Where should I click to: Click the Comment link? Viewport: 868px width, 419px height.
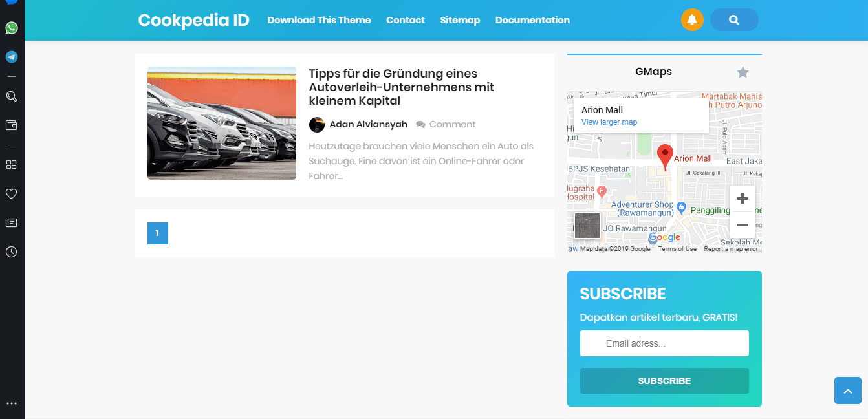click(x=453, y=124)
